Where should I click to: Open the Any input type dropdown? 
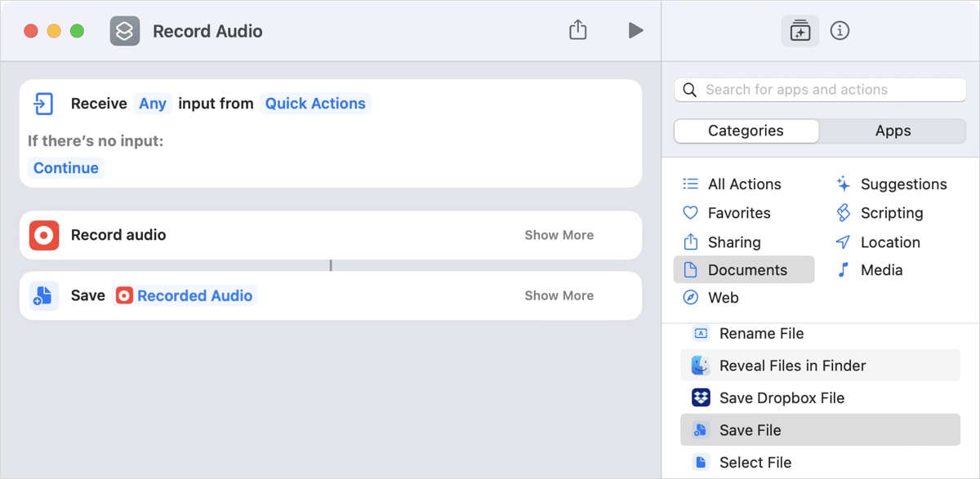coord(153,104)
